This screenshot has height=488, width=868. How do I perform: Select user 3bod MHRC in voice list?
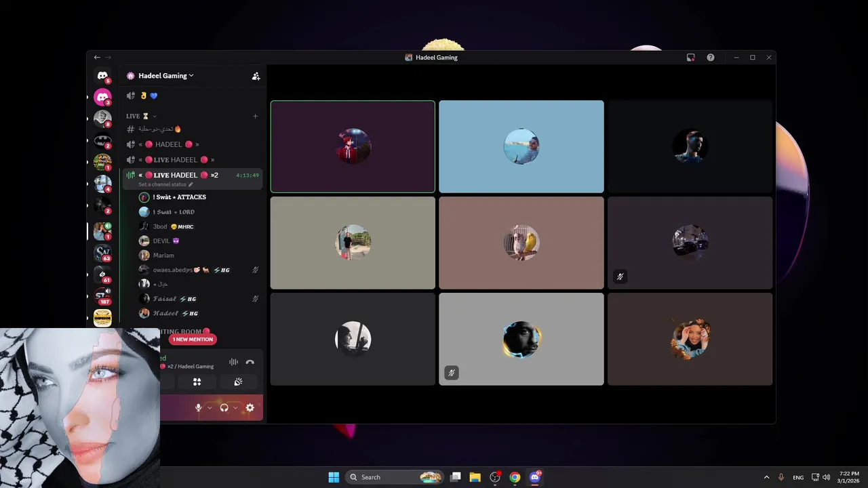coord(198,226)
